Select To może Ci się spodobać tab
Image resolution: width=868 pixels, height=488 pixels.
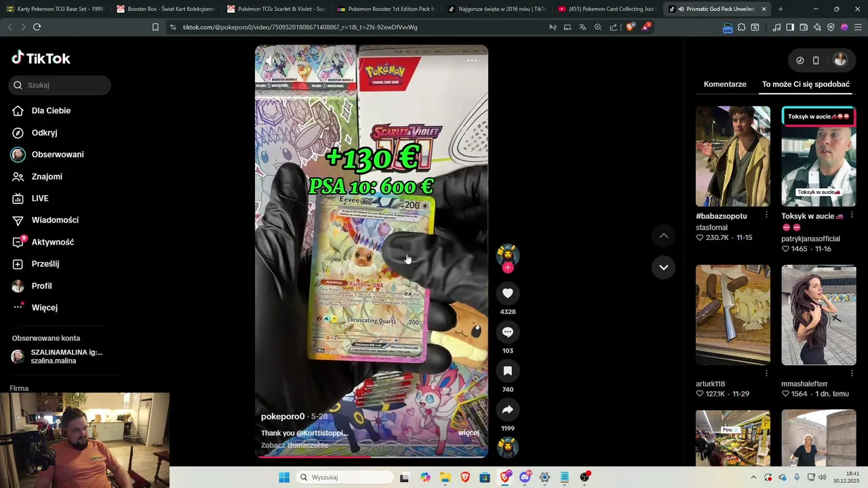[x=806, y=84]
